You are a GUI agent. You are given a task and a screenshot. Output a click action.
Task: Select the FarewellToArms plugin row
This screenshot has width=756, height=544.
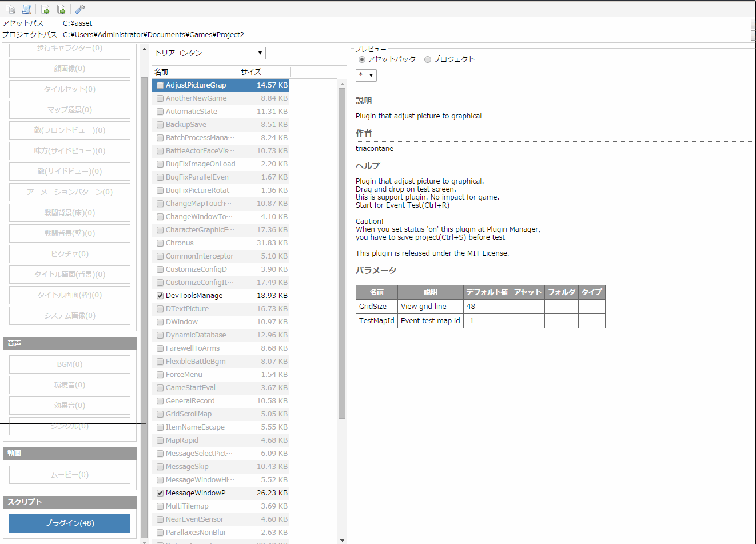tap(221, 348)
